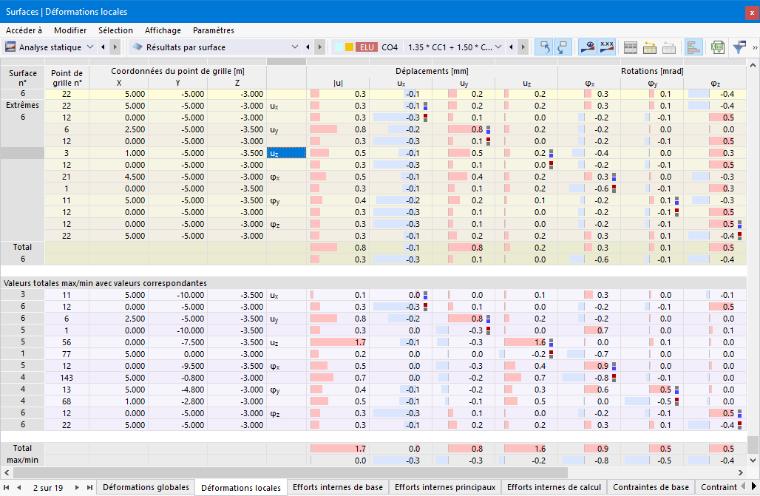Open Accéder à menu
Viewport: 760px width, 496px height.
[x=24, y=30]
